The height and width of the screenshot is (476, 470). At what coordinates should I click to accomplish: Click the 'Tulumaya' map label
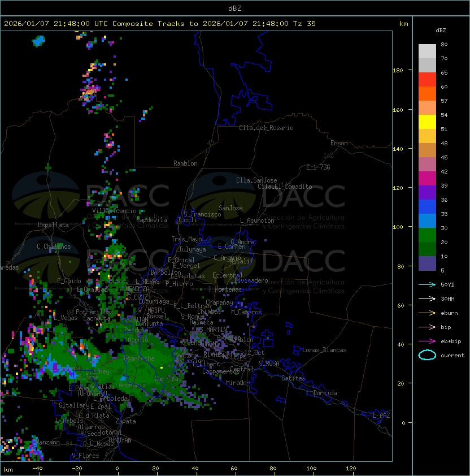[x=193, y=249]
